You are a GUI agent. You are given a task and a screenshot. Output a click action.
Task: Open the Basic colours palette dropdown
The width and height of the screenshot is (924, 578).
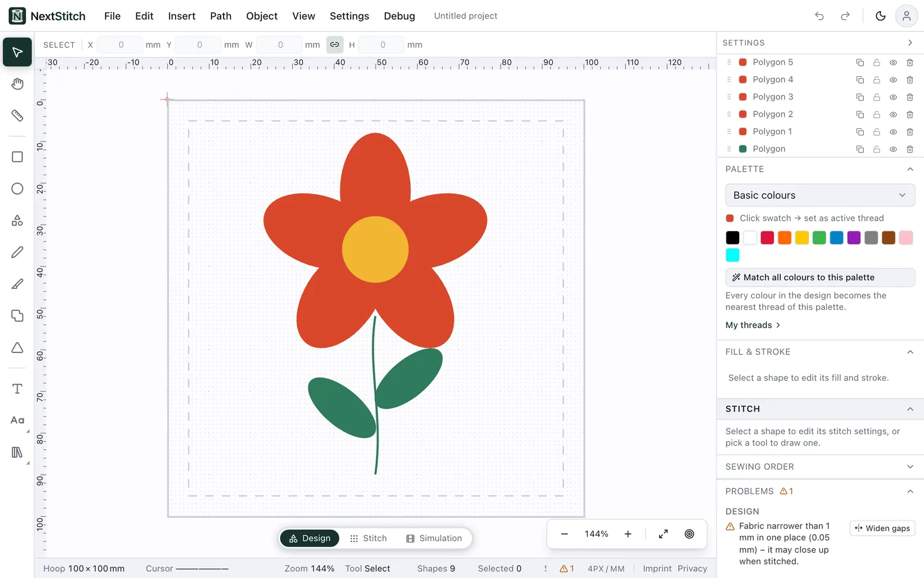coord(820,195)
